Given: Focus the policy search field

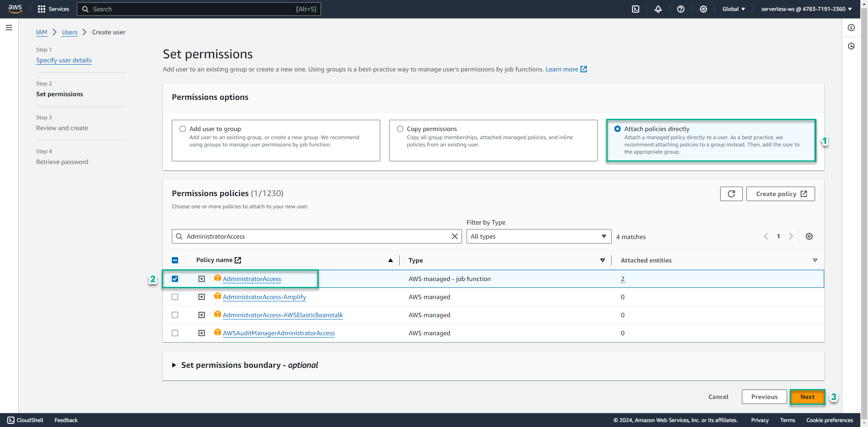Looking at the screenshot, I should 316,236.
